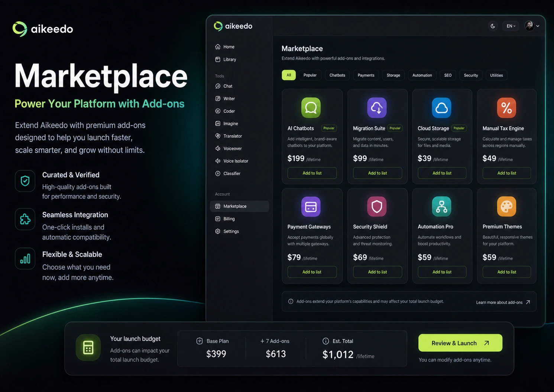
Task: Open the Voiceover tool
Action: [x=229, y=149]
